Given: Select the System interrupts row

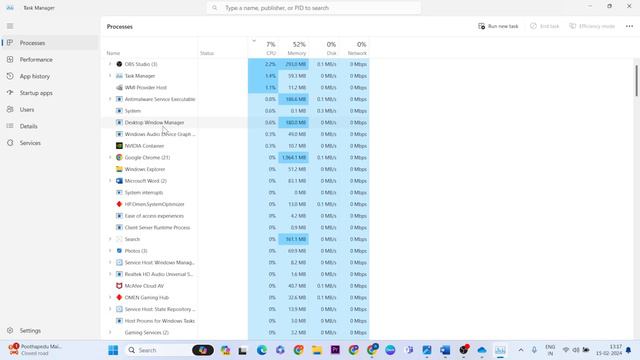Looking at the screenshot, I should click(x=236, y=192).
